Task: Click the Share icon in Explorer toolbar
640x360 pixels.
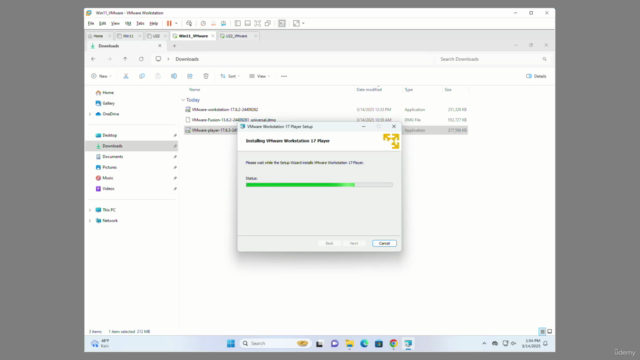Action: pyautogui.click(x=190, y=76)
